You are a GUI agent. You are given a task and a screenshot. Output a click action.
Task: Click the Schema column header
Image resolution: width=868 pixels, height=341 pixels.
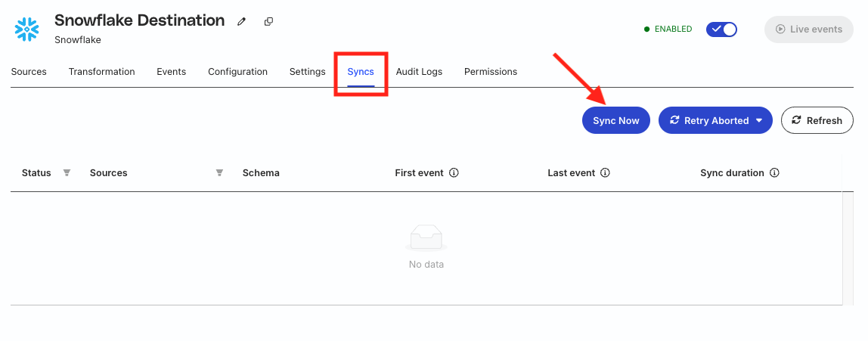pyautogui.click(x=261, y=172)
